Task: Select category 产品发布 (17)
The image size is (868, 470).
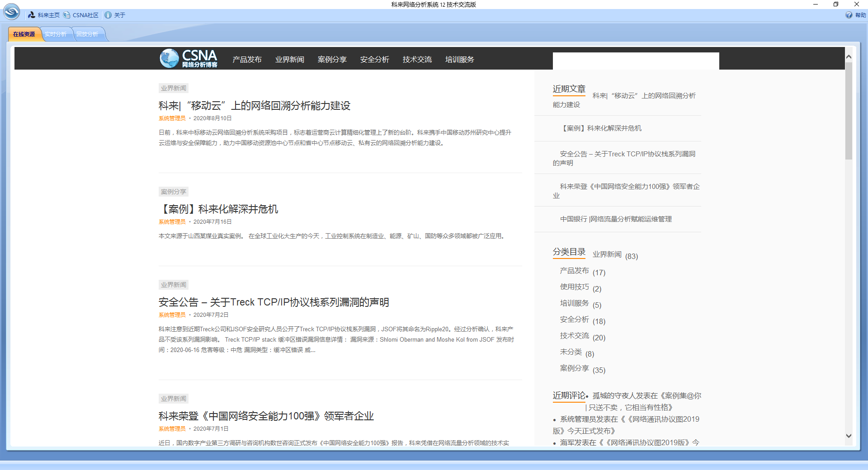Action: click(x=575, y=271)
